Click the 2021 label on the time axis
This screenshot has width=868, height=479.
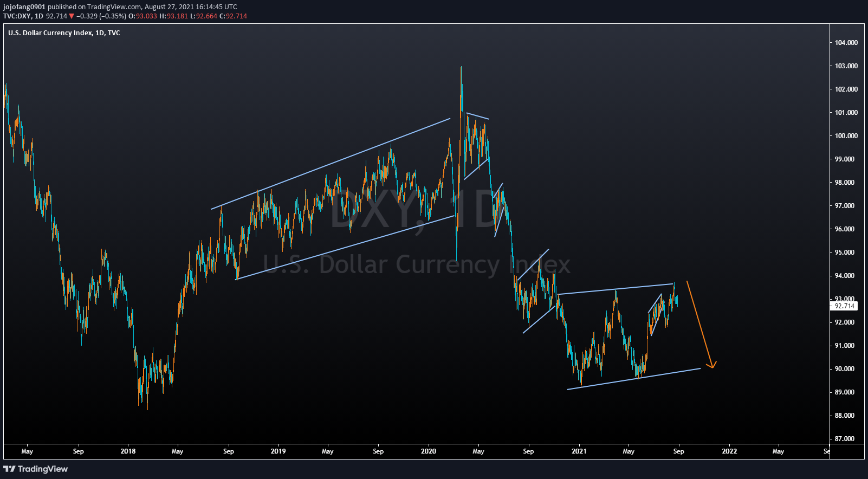click(579, 451)
